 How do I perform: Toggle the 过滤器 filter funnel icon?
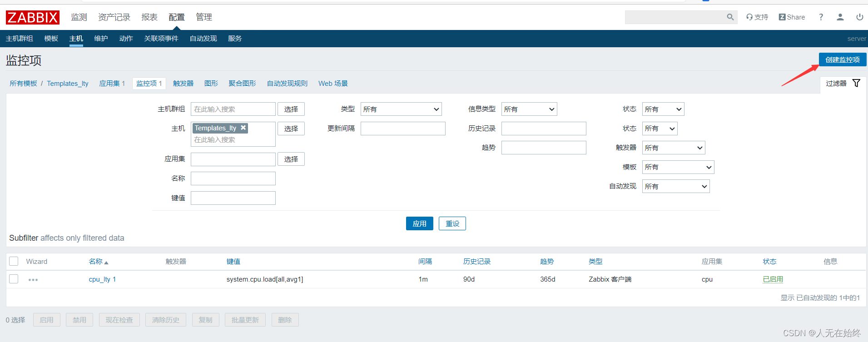pyautogui.click(x=856, y=83)
